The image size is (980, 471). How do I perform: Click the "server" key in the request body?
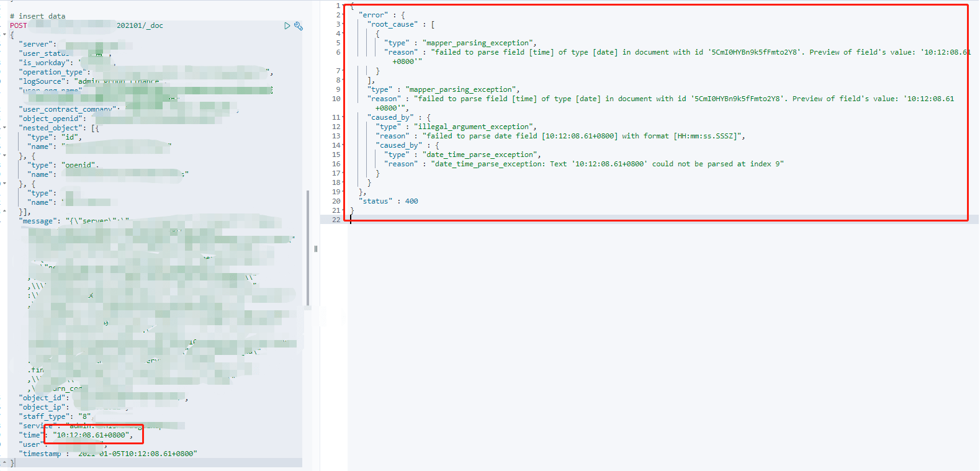click(35, 44)
